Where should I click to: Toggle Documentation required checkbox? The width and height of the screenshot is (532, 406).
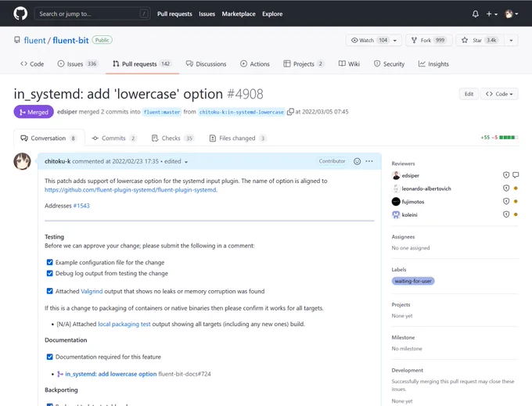pos(50,357)
